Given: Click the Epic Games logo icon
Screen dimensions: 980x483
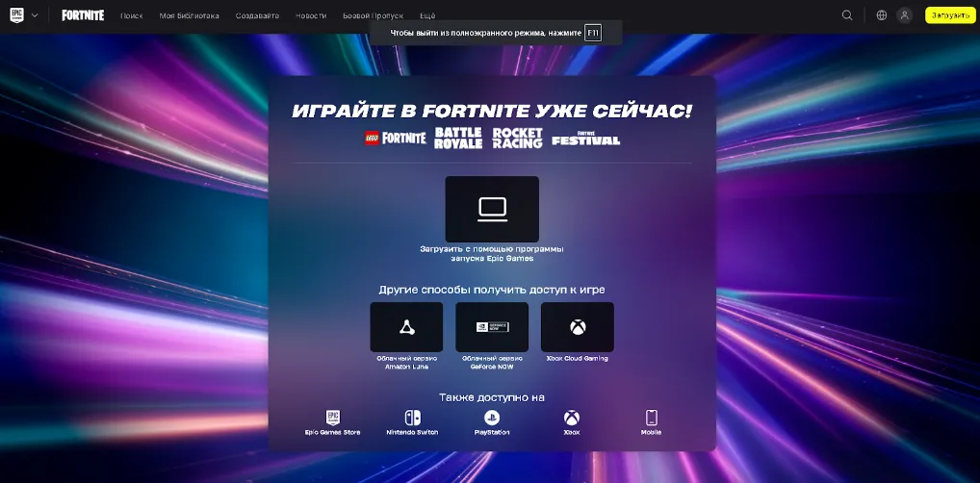Looking at the screenshot, I should coord(17,15).
